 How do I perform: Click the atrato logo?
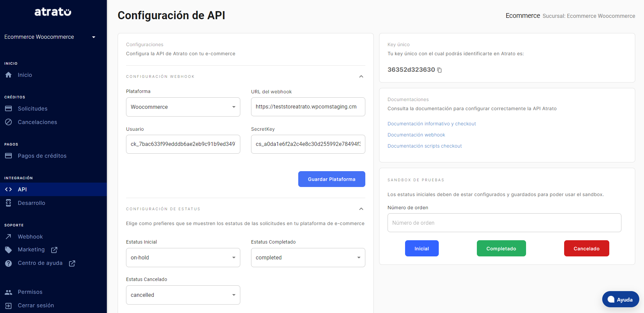pyautogui.click(x=53, y=12)
